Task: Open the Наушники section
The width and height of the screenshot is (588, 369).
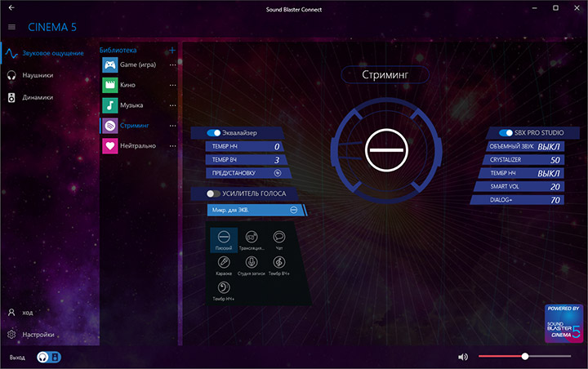Action: 50,75
